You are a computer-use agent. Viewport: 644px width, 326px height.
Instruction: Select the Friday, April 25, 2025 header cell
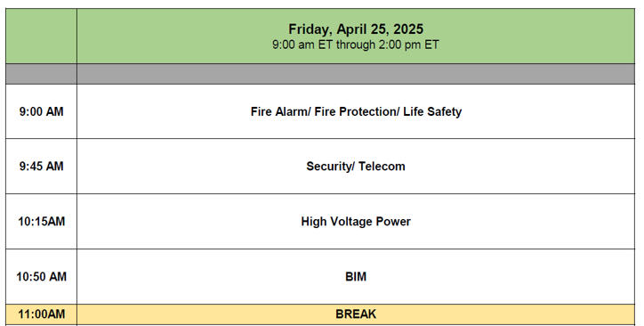pyautogui.click(x=356, y=37)
